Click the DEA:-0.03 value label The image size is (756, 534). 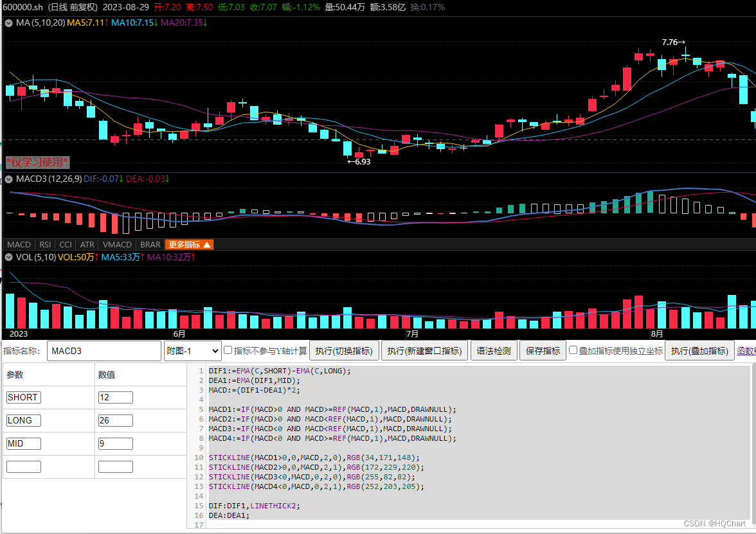148,179
